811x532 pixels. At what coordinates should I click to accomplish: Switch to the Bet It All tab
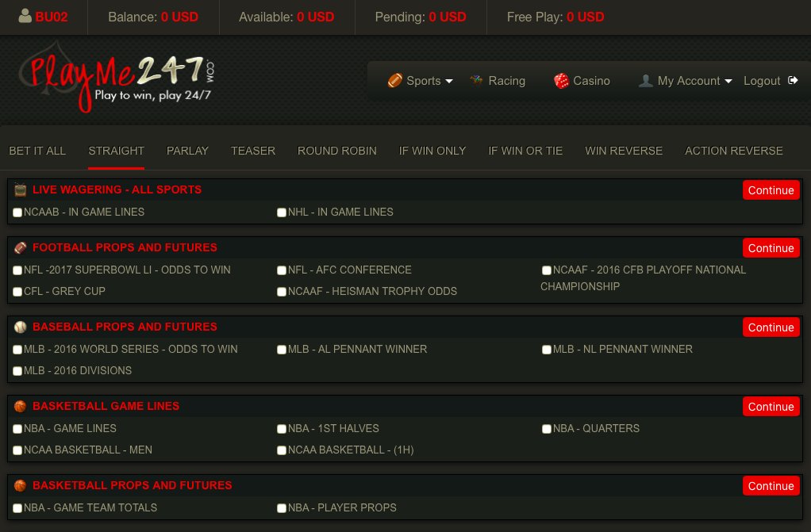(37, 151)
